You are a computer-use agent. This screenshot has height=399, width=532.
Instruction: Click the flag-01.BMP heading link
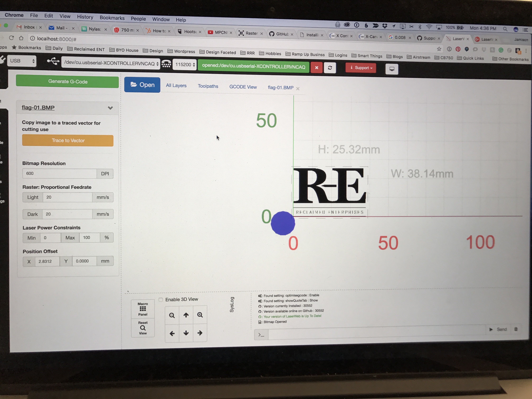(x=38, y=108)
